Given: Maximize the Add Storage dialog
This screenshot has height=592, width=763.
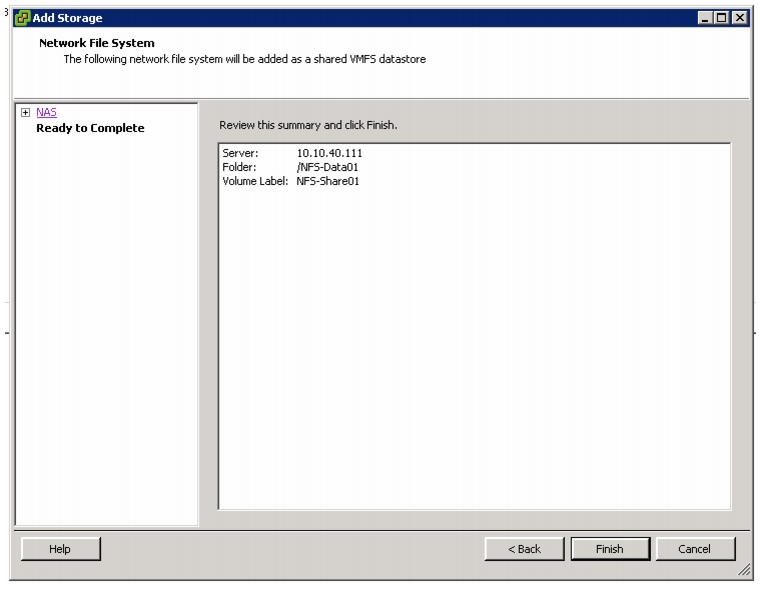Looking at the screenshot, I should [x=722, y=18].
